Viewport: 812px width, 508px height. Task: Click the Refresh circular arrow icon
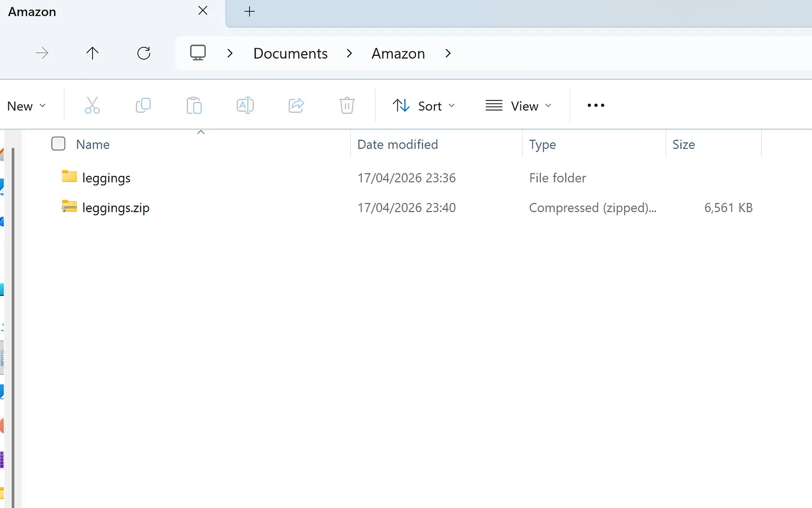(144, 53)
